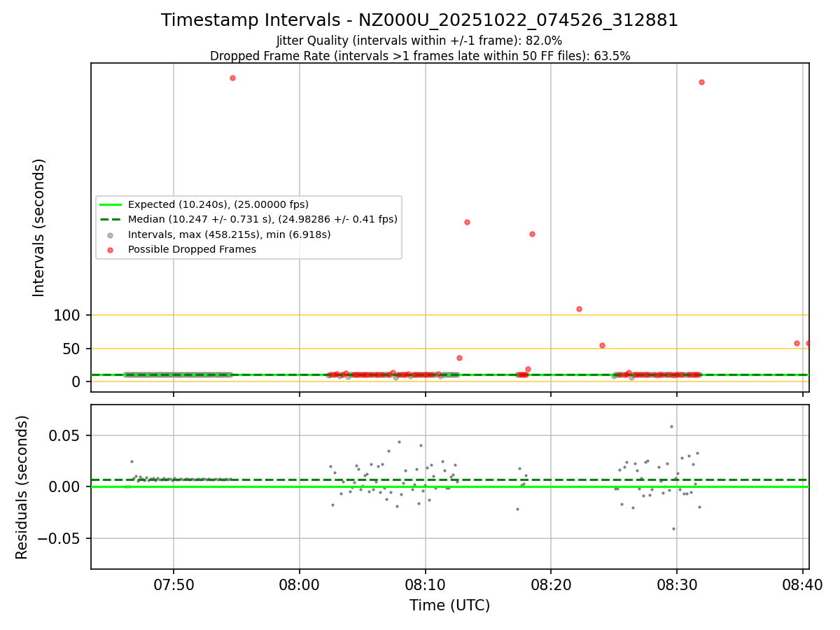Screen dimensions: 840x630
Task: Click the highest red outlier near 07:55
Action: coord(232,78)
